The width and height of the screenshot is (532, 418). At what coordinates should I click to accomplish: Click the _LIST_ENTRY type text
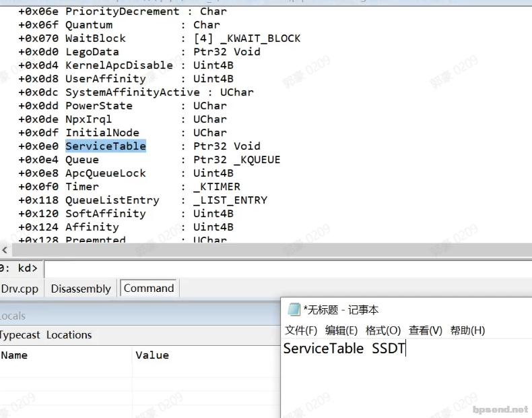[x=230, y=200]
